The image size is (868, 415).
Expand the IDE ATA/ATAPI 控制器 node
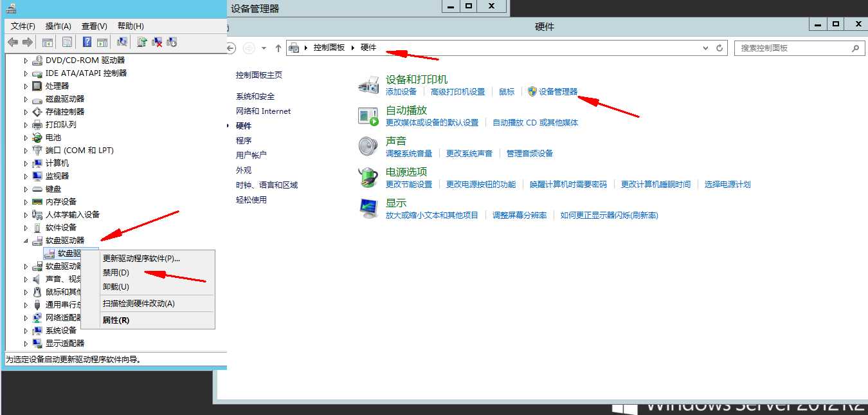coord(26,73)
